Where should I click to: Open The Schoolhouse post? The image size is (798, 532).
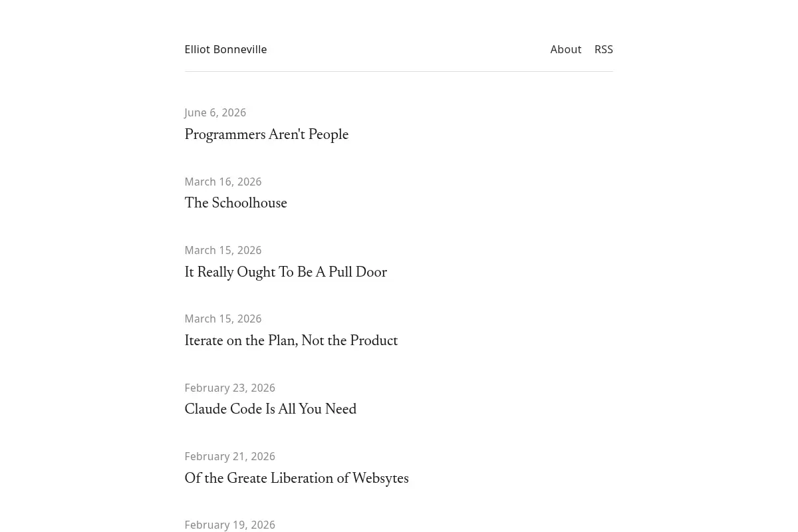tap(235, 203)
